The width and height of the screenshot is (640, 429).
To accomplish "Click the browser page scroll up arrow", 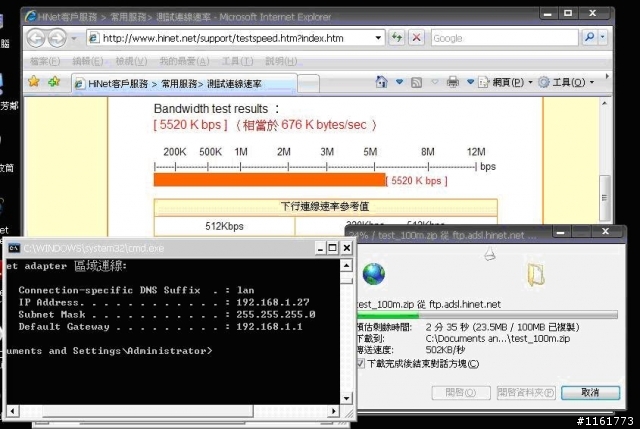I will coord(605,104).
